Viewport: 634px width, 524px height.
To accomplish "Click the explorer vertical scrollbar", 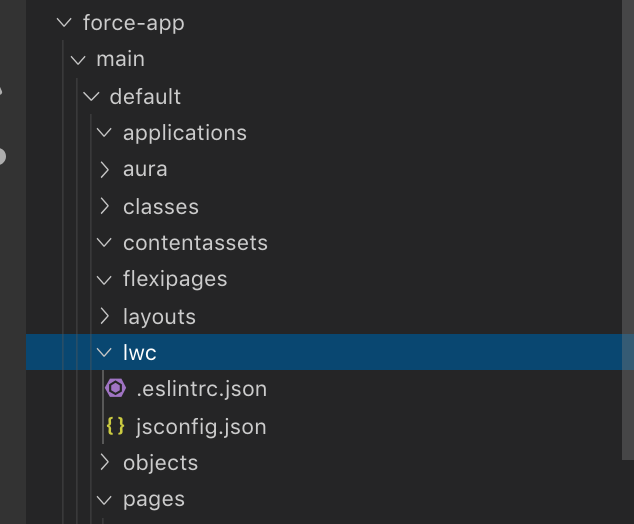I will click(628, 230).
